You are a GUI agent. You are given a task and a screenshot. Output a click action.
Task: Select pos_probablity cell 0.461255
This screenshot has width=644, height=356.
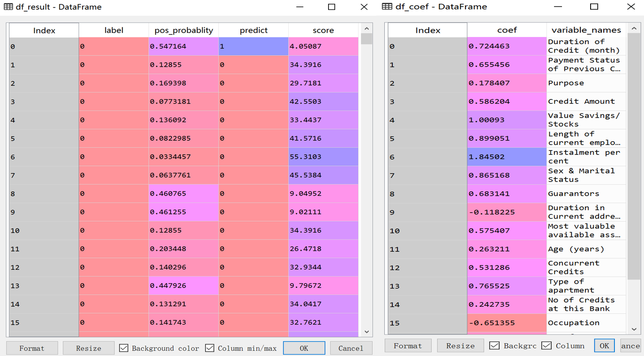[184, 212]
